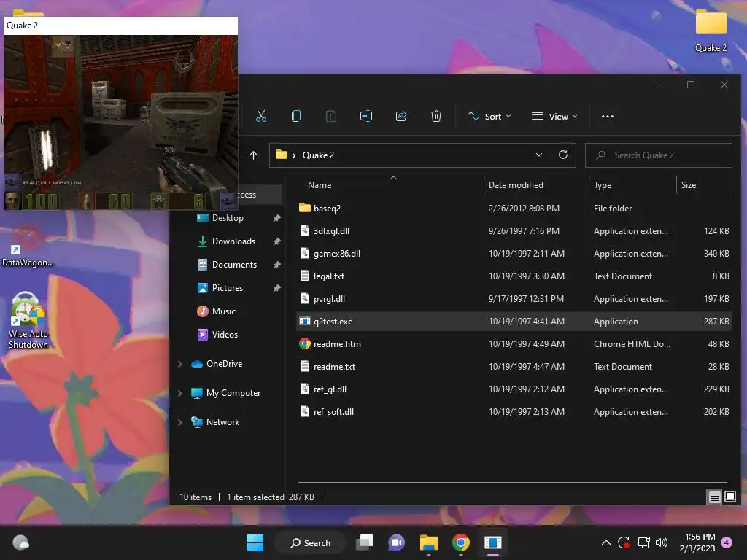
Task: Select the readme.htm Chrome HTML file
Action: click(514, 344)
